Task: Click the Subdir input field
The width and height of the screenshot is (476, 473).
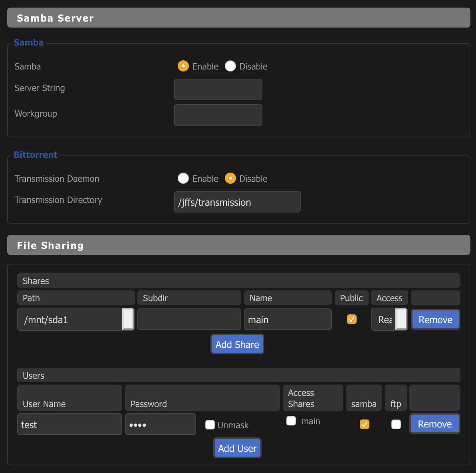Action: click(x=189, y=320)
